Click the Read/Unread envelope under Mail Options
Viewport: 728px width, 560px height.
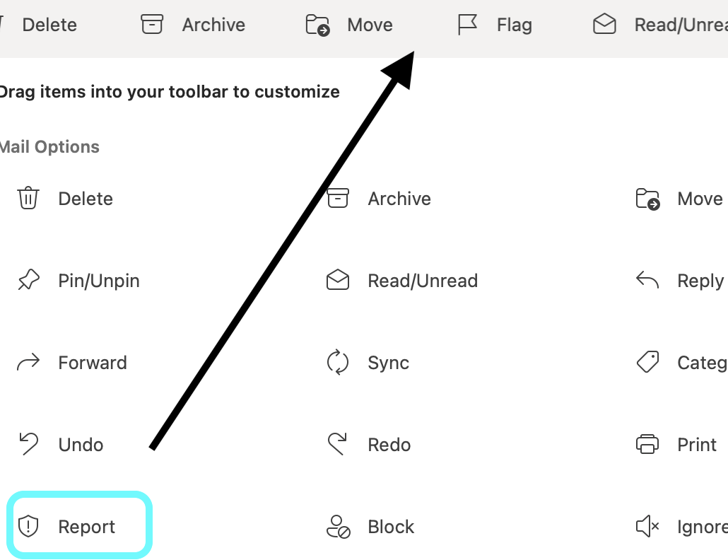tap(338, 281)
